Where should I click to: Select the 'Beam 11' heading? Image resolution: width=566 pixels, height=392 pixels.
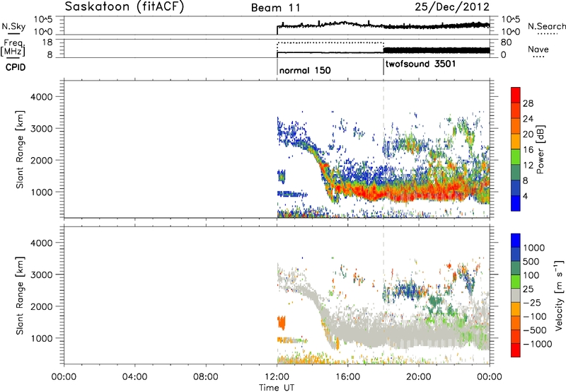276,8
